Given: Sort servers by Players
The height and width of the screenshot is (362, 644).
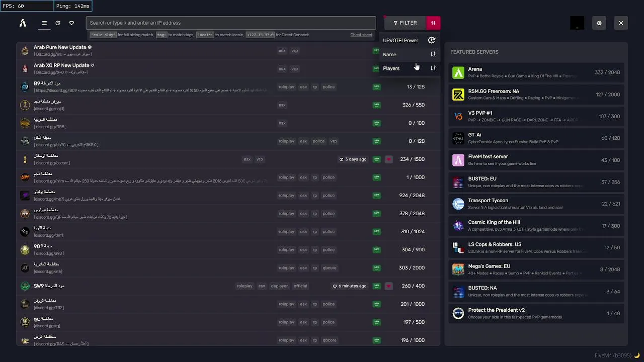Looking at the screenshot, I should pos(409,68).
